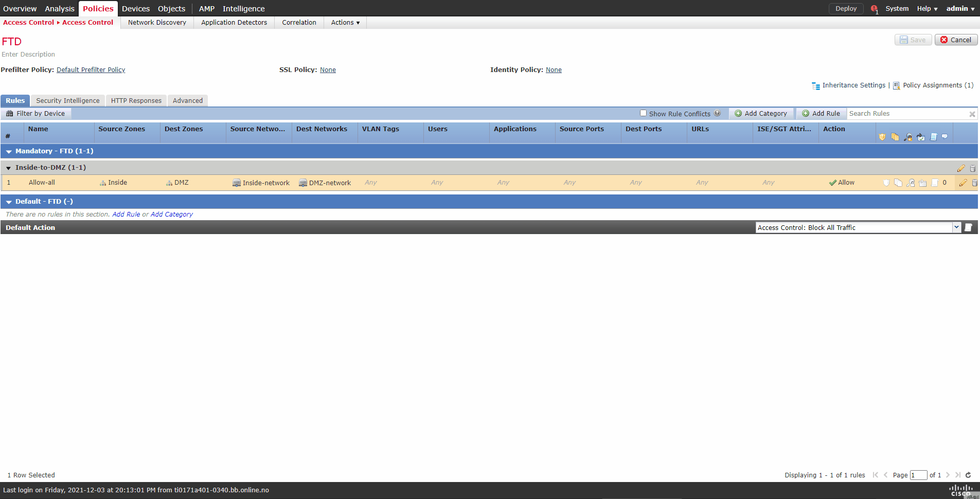980x499 pixels.
Task: Click Allow-all rule's logging scroll icon
Action: (x=935, y=183)
